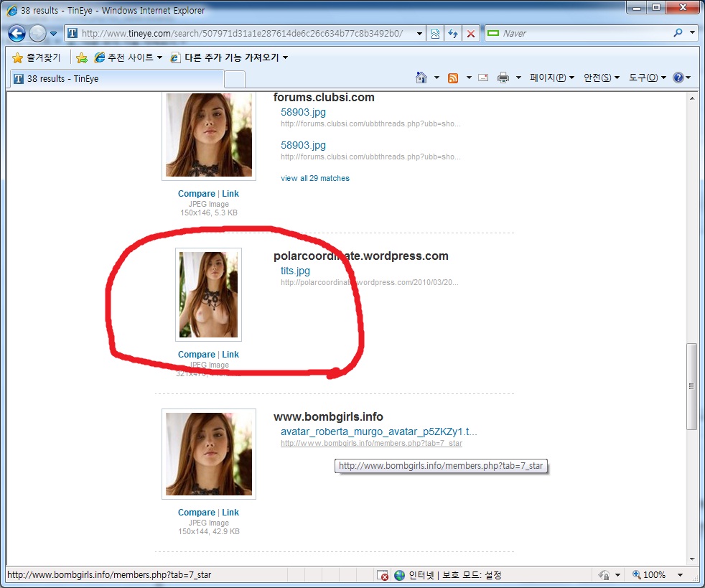Select the '38 results - TinEye' tab

tap(117, 79)
